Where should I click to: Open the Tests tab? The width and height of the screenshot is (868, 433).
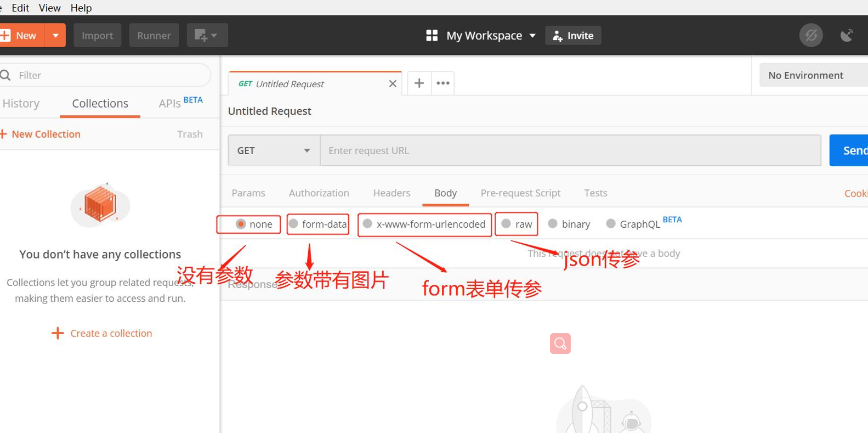tap(595, 193)
